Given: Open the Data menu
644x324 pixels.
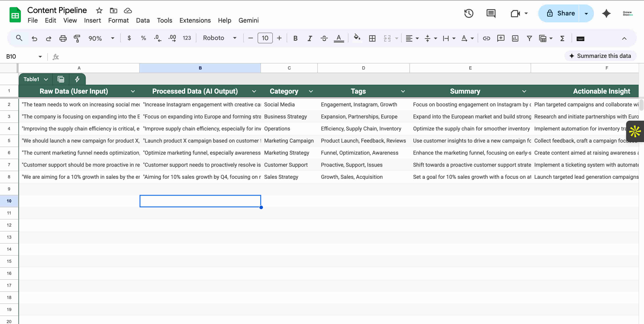Looking at the screenshot, I should (x=143, y=20).
